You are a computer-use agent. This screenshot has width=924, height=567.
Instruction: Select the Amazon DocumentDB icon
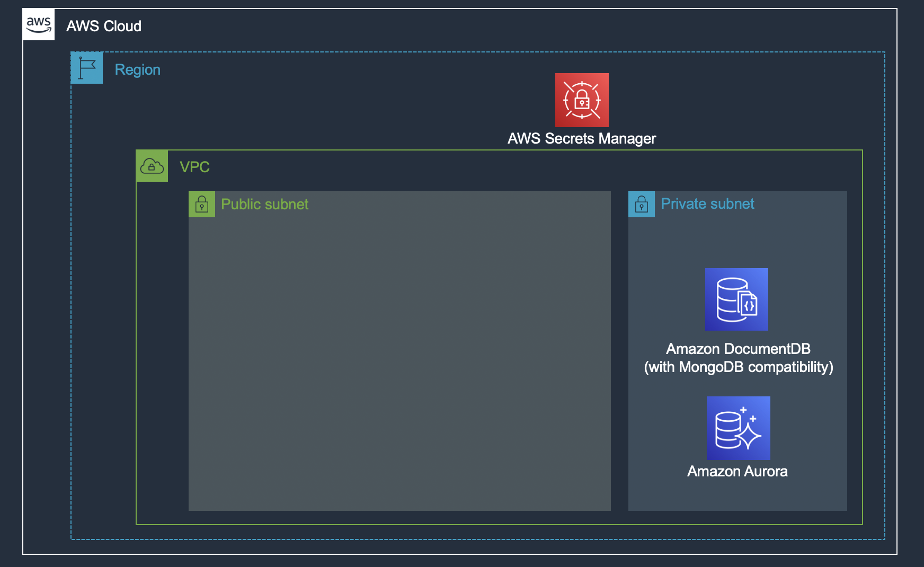736,299
